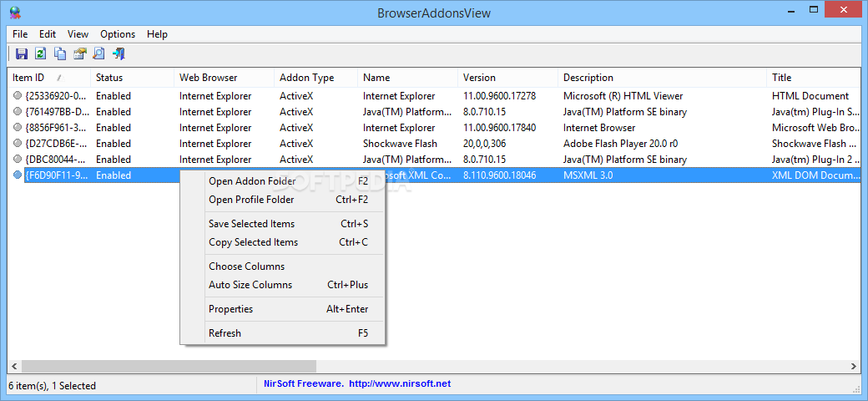Click the blue icon of row {F6D90F11-9...
The width and height of the screenshot is (868, 401).
pos(18,175)
